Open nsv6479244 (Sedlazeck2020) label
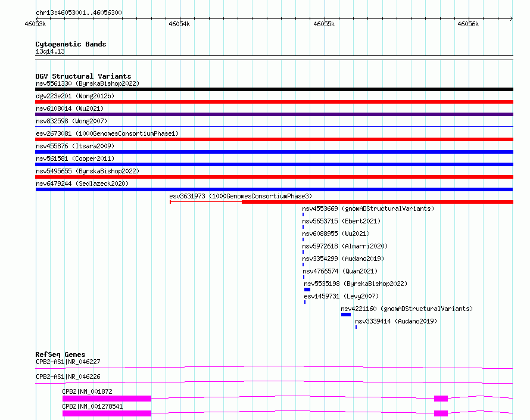 click(x=82, y=183)
